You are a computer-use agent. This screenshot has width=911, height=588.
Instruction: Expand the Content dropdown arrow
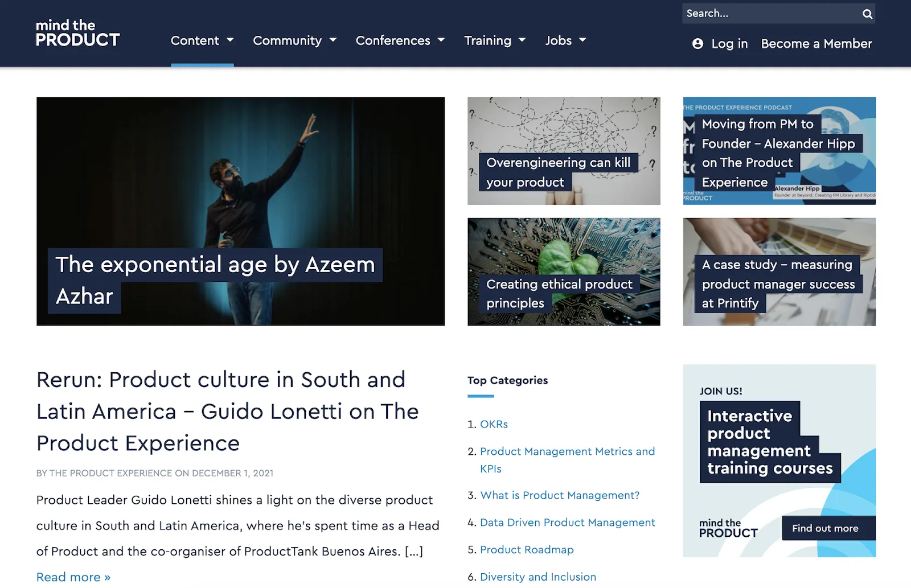coord(230,40)
